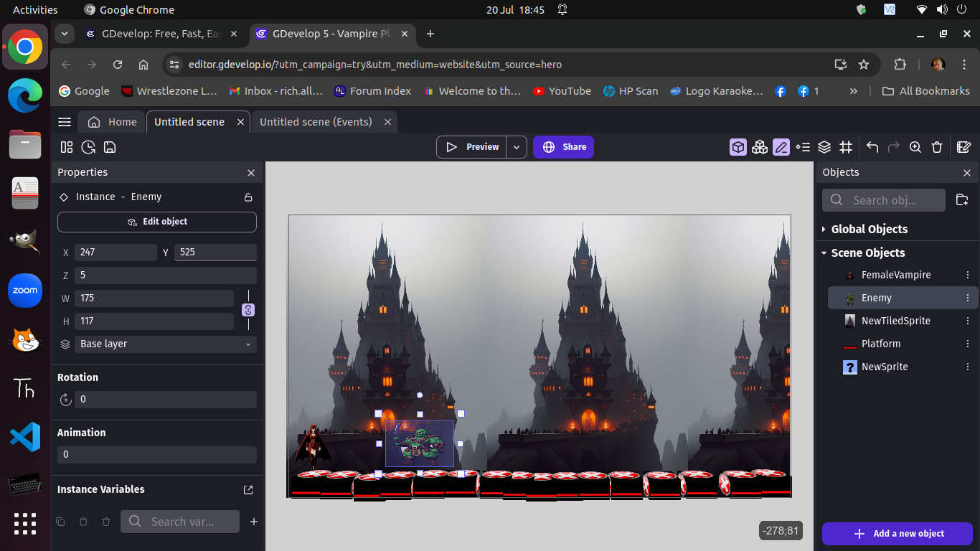Switch to the Untitled scene (Events) tab
This screenshot has width=980, height=551.
point(316,121)
